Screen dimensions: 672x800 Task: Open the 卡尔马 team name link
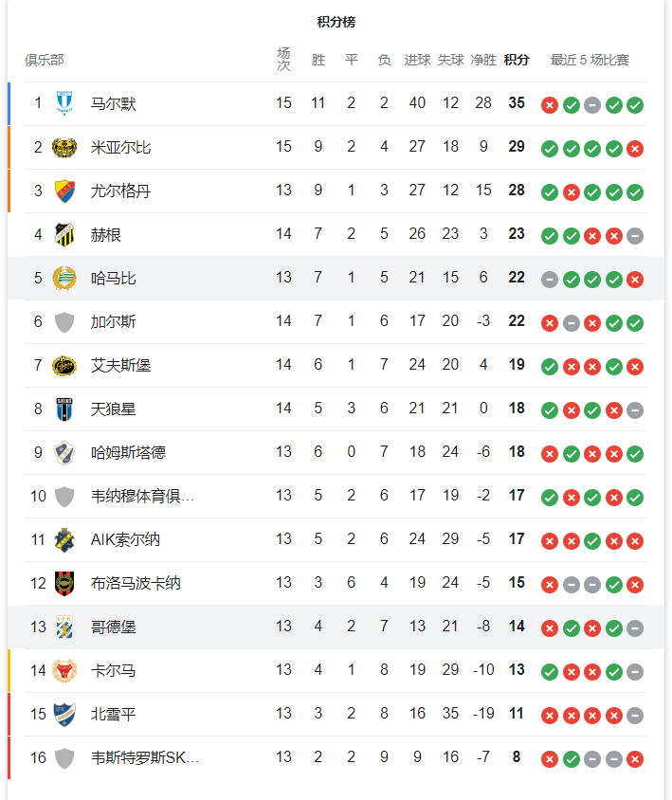coord(113,670)
